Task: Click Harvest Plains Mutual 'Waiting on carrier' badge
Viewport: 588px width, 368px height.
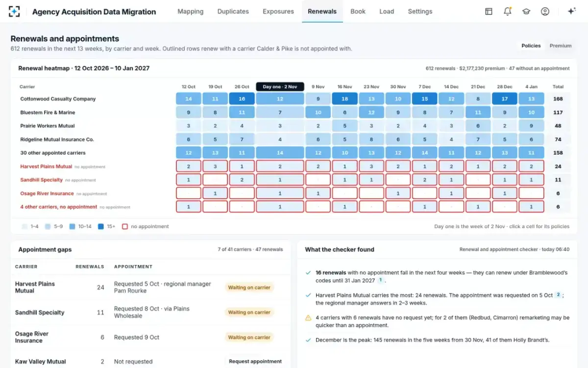Action: [249, 288]
